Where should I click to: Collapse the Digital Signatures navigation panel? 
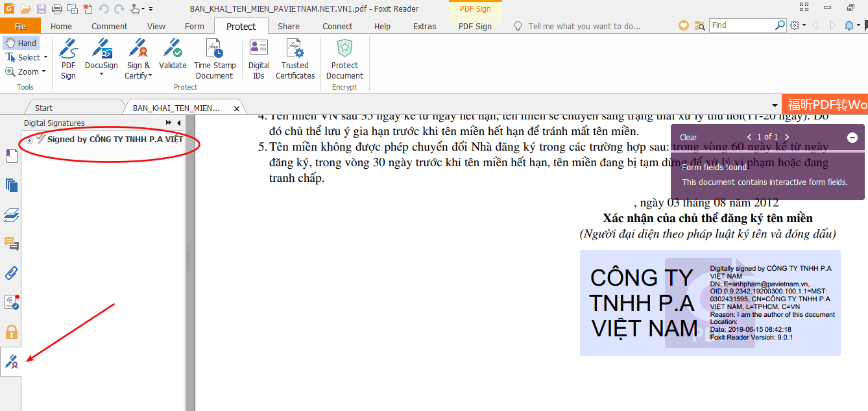(178, 123)
